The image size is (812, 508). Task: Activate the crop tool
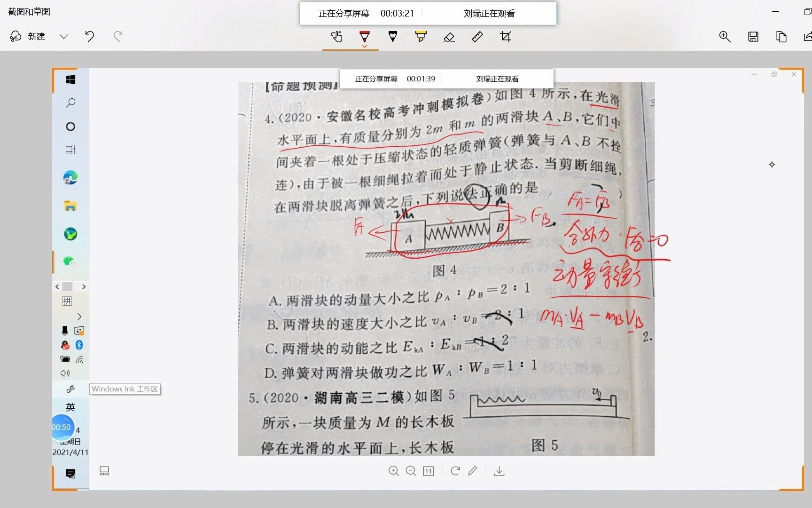tap(505, 37)
